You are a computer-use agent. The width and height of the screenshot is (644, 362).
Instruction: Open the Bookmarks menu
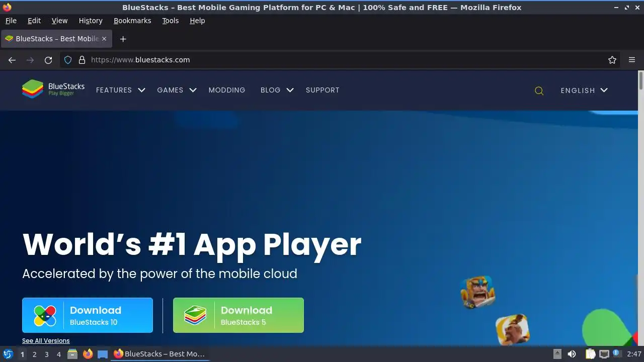(x=132, y=21)
